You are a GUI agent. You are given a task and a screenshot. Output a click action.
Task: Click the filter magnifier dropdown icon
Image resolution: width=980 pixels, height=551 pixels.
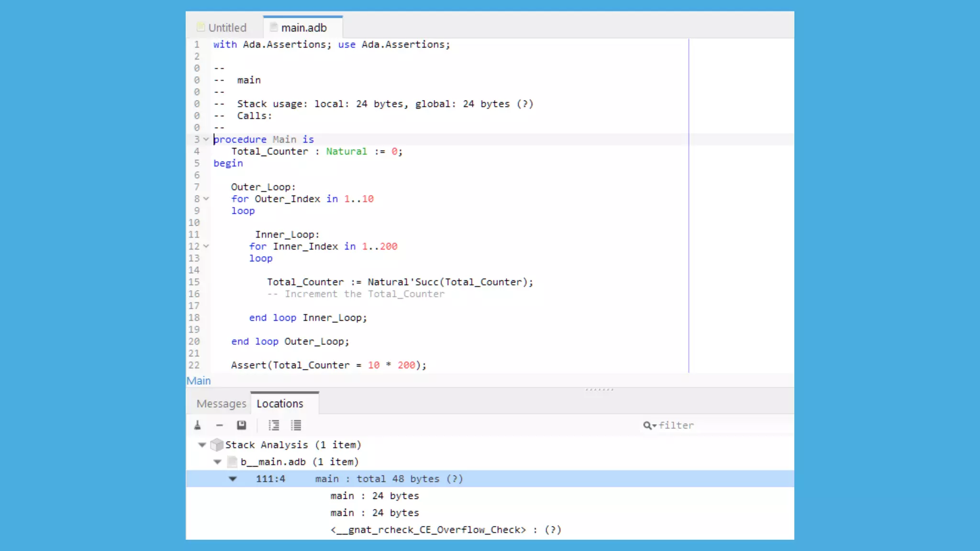pyautogui.click(x=649, y=425)
